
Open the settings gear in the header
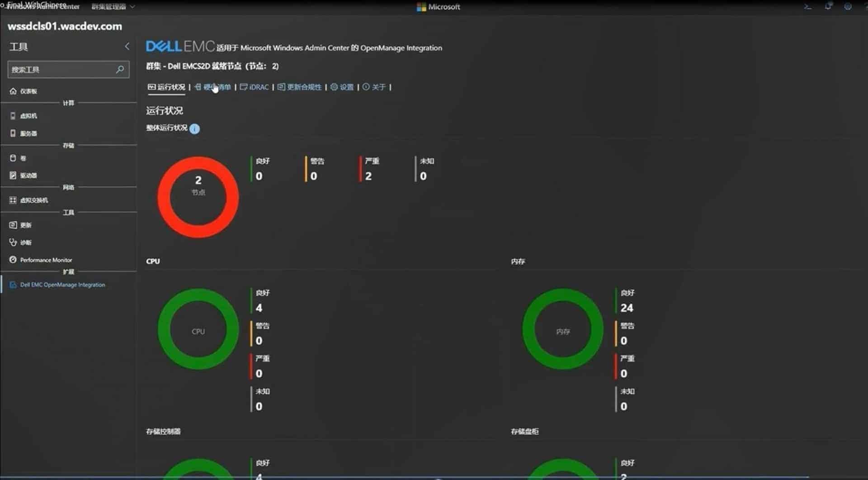pyautogui.click(x=848, y=6)
